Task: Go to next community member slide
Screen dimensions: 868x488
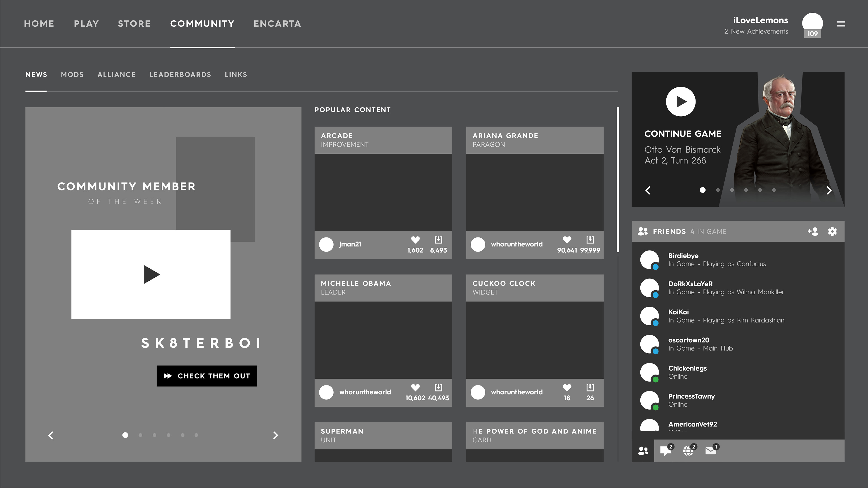Action: click(x=276, y=435)
